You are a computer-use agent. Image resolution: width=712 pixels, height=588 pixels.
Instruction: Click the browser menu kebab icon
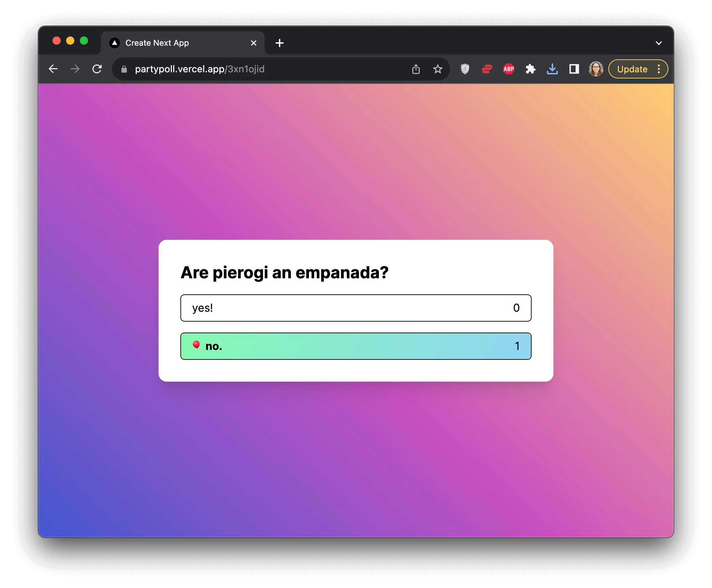point(661,69)
